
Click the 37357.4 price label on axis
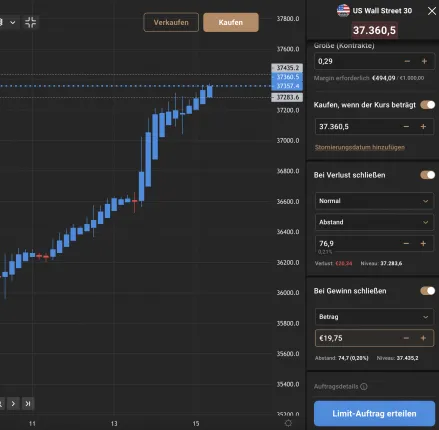point(287,86)
